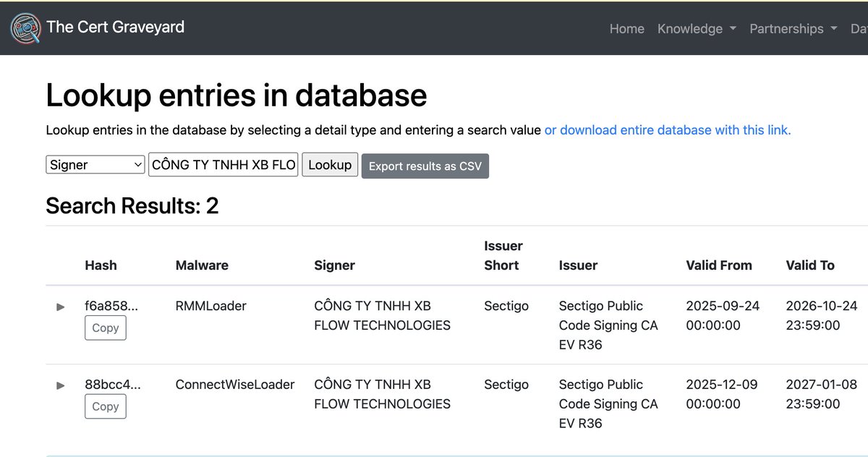Click the Lookup entries in database heading
The height and width of the screenshot is (457, 868).
point(237,95)
